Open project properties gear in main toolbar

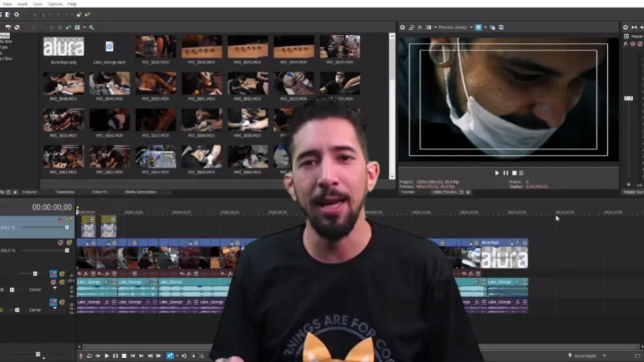(16, 14)
